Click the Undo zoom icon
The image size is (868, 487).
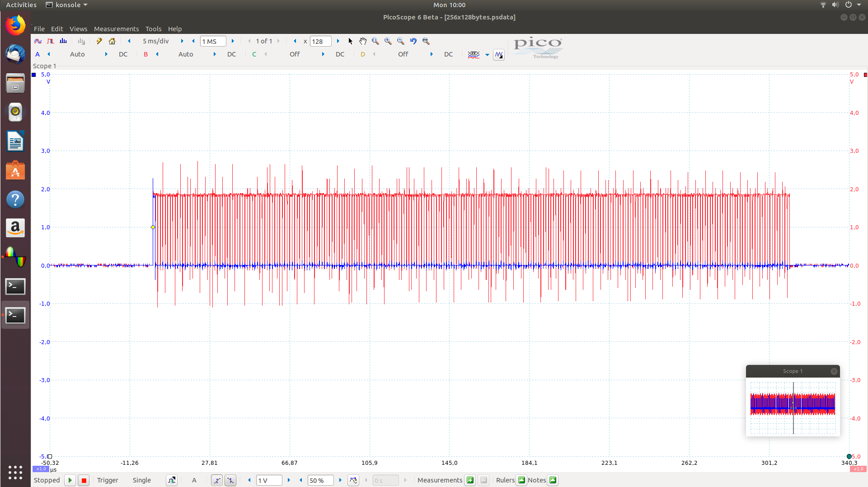[413, 41]
